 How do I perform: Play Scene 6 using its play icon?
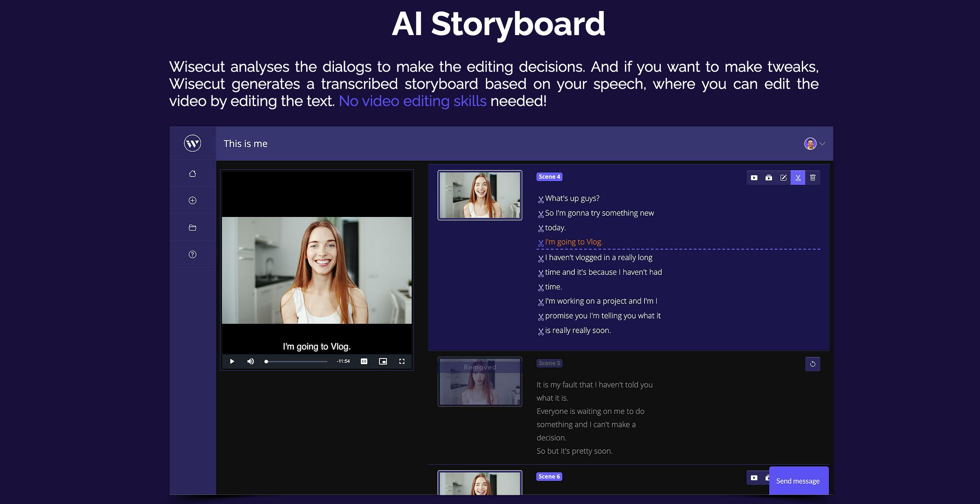click(x=754, y=477)
